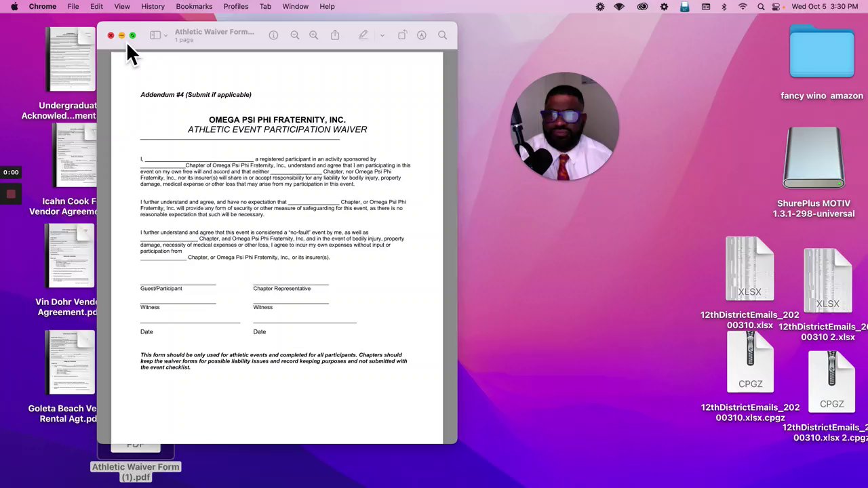Open the Chrome application menu

click(43, 6)
